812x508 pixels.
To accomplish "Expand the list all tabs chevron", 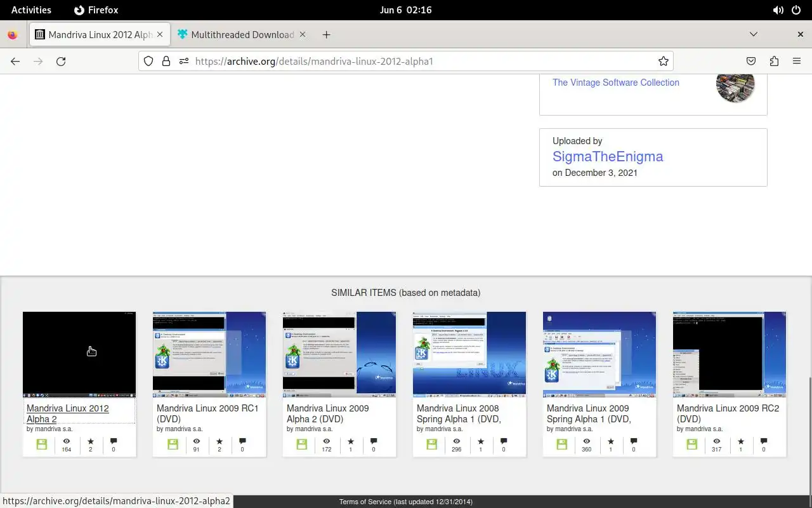I will coord(754,34).
